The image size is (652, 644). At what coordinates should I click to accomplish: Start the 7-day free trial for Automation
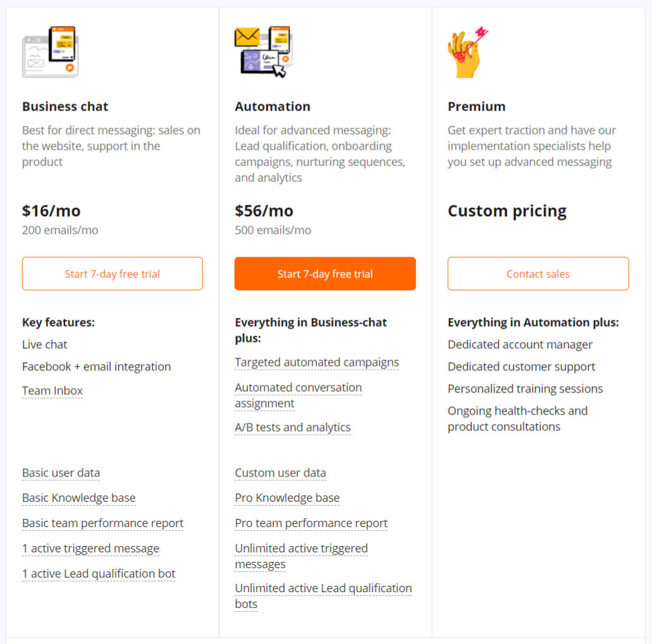pos(324,274)
